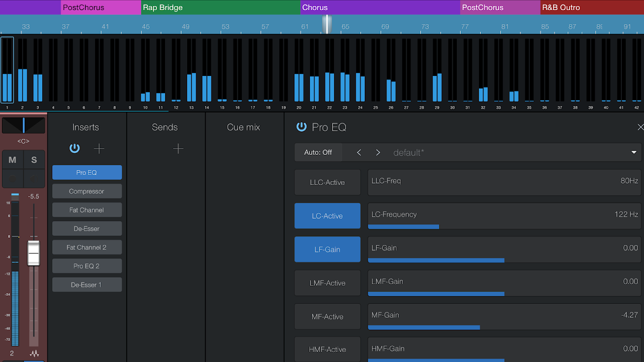The height and width of the screenshot is (362, 644).
Task: Enable the LLC-Active toggle
Action: (x=327, y=183)
